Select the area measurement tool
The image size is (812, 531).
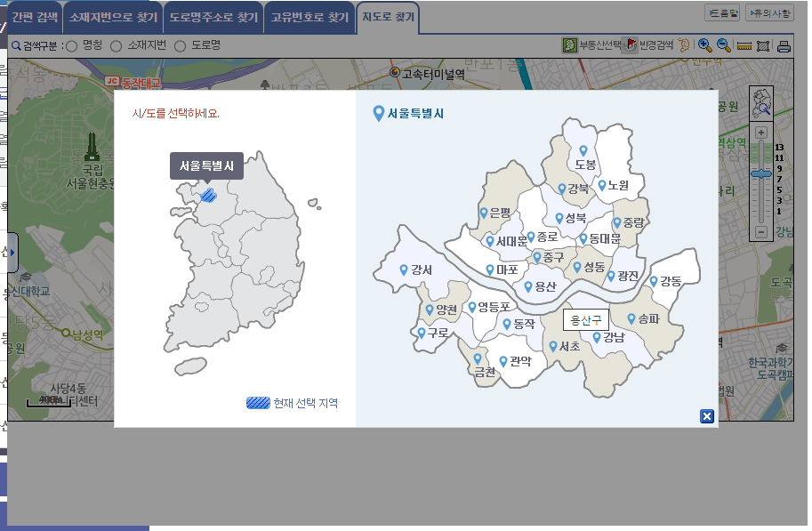click(763, 46)
